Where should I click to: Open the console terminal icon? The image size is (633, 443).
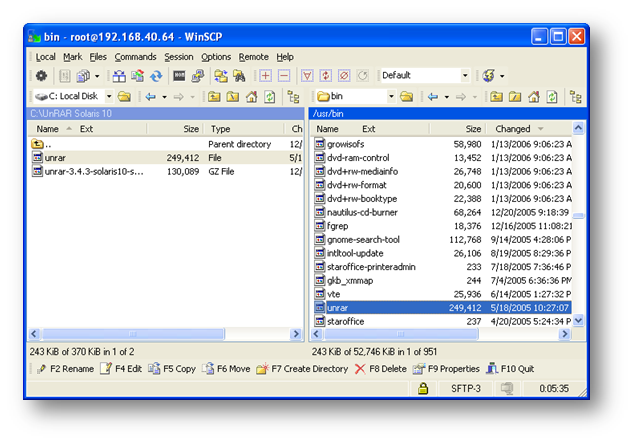point(179,76)
